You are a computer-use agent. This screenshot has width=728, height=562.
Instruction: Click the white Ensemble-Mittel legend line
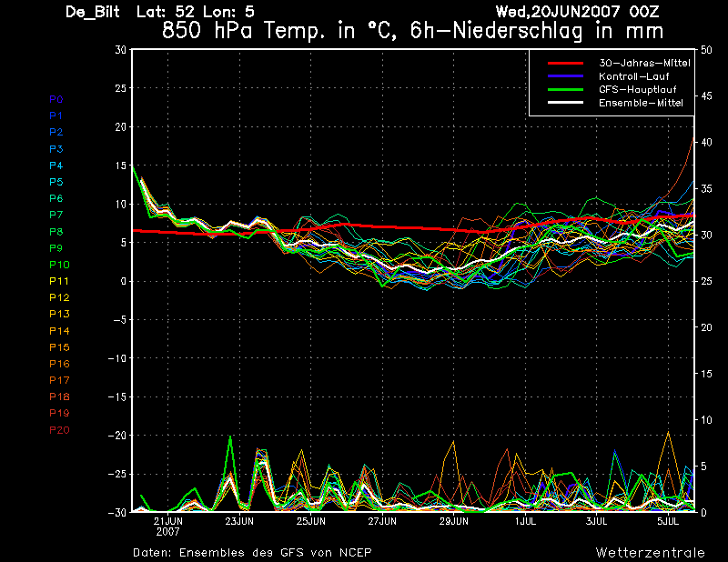click(565, 103)
